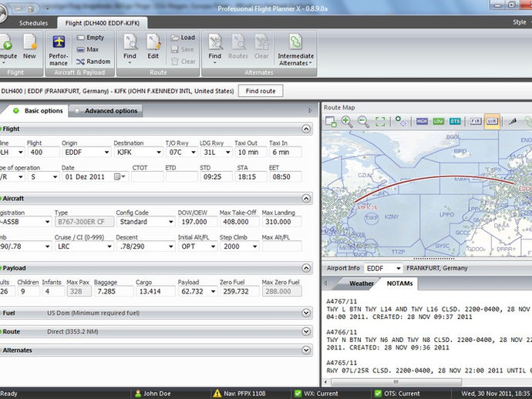
Task: Open LDG Rwy 31L dropdown
Action: click(228, 153)
